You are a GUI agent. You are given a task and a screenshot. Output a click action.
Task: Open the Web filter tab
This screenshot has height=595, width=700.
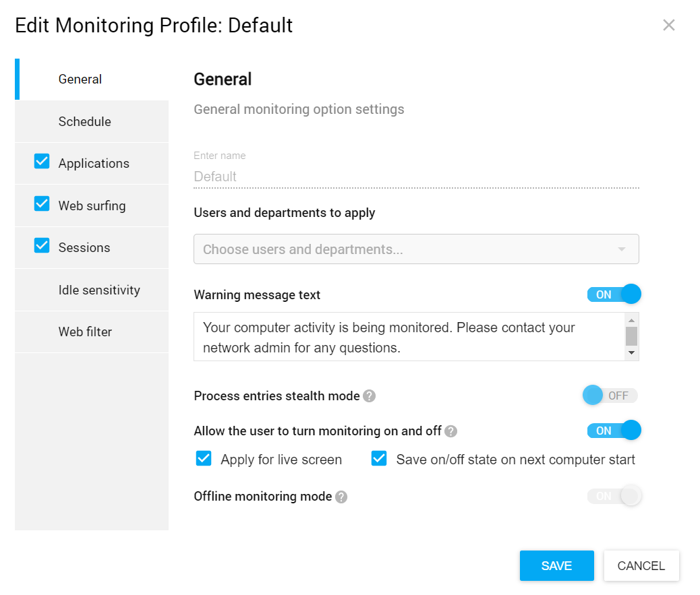coord(85,332)
